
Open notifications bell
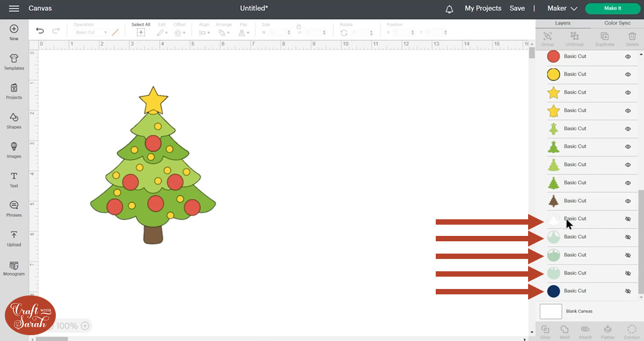click(x=449, y=9)
